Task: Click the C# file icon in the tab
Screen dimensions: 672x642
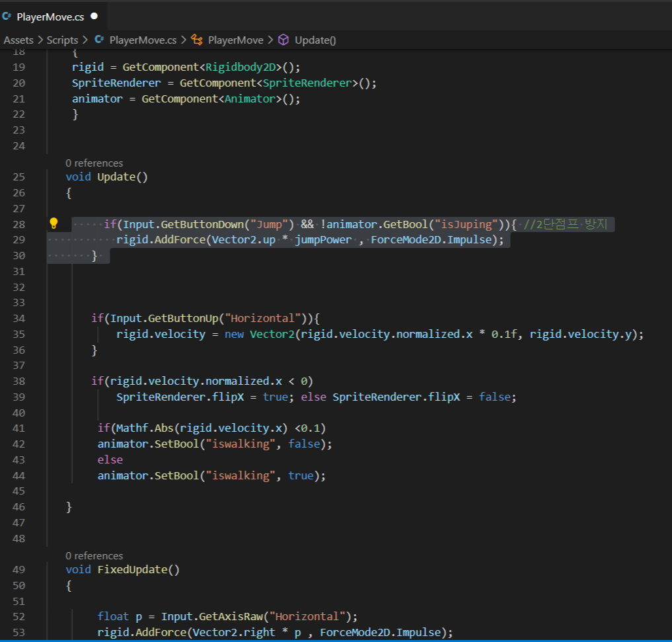Action: 7,17
